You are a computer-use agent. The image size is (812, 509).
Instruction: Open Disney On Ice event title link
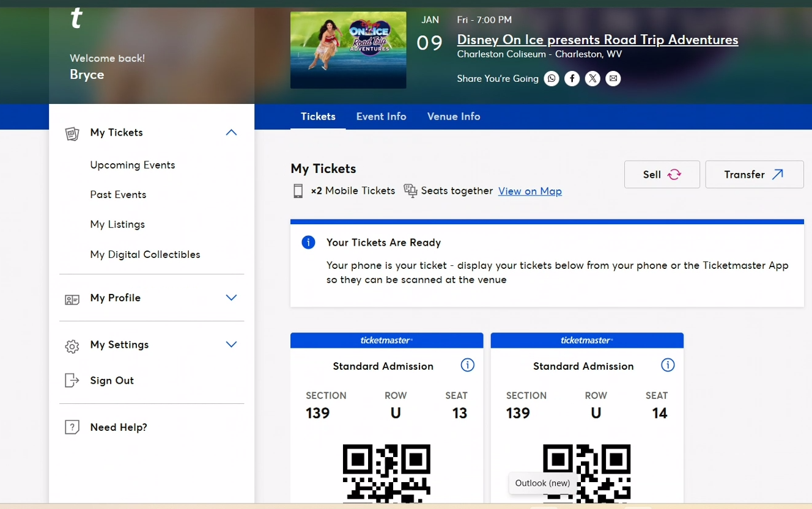[597, 40]
